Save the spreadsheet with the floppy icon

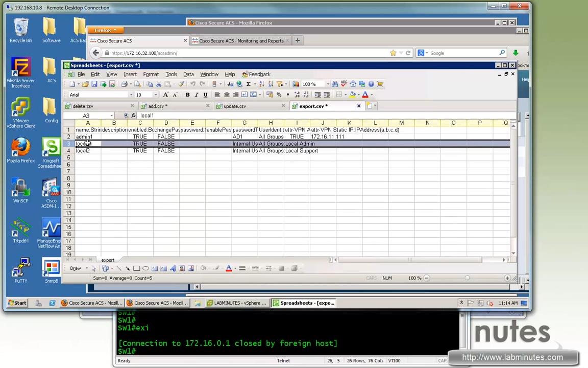click(94, 84)
